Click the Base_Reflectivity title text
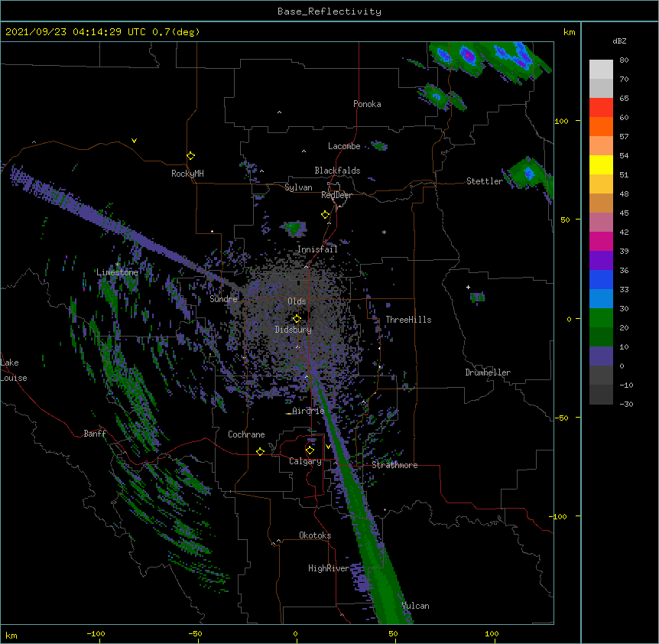The image size is (659, 644). 329,11
